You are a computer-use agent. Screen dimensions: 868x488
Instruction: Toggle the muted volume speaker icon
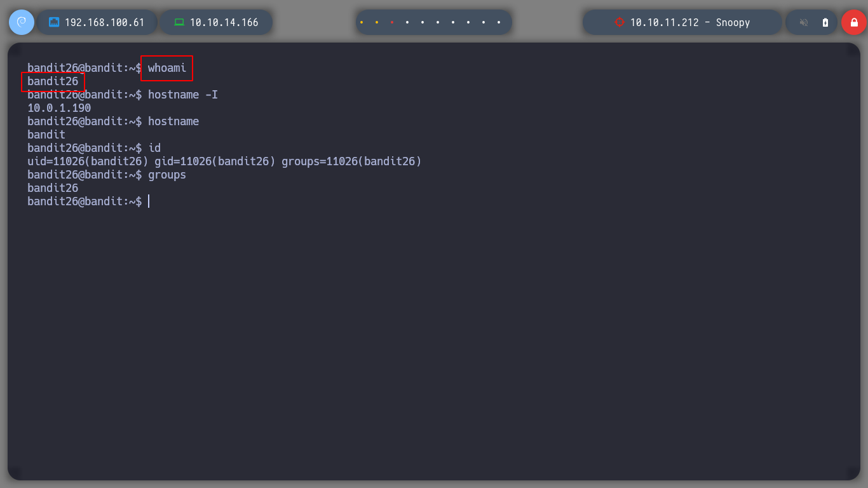(x=804, y=22)
